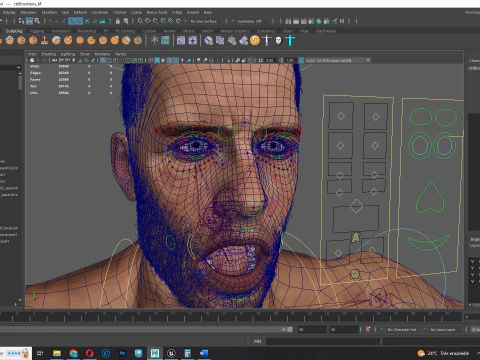Click the gamma value field 1.00
The image size is (480, 360).
pos(290,60)
